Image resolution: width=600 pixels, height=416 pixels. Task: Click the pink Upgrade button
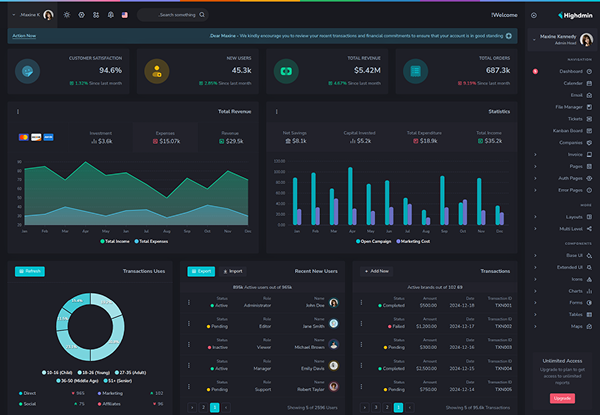click(x=562, y=398)
